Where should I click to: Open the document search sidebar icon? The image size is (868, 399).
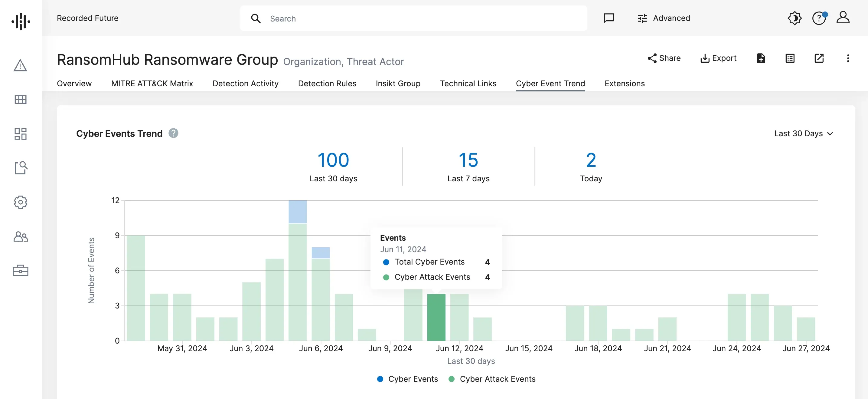(x=21, y=168)
